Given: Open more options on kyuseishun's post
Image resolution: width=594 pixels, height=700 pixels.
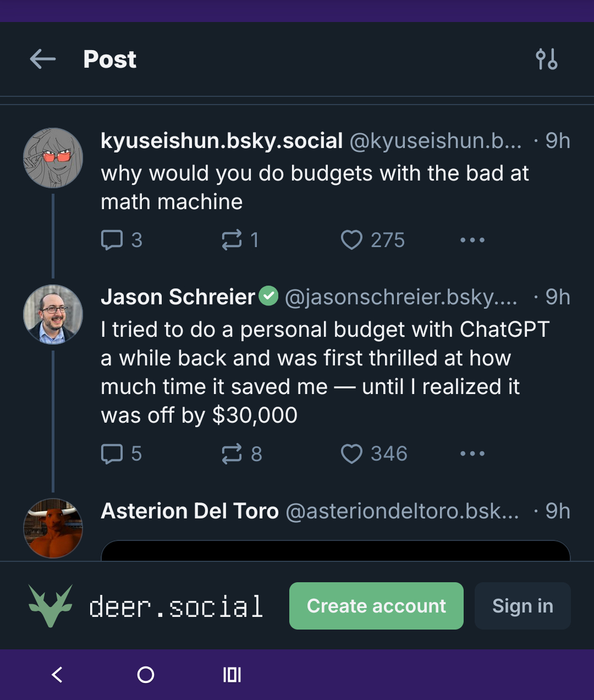Looking at the screenshot, I should pyautogui.click(x=472, y=240).
